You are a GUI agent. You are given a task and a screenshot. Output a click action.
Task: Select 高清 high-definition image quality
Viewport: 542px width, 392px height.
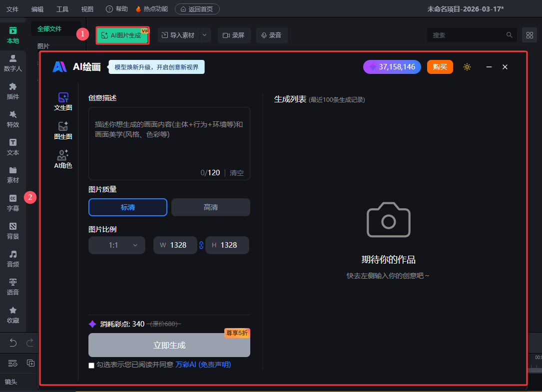210,207
